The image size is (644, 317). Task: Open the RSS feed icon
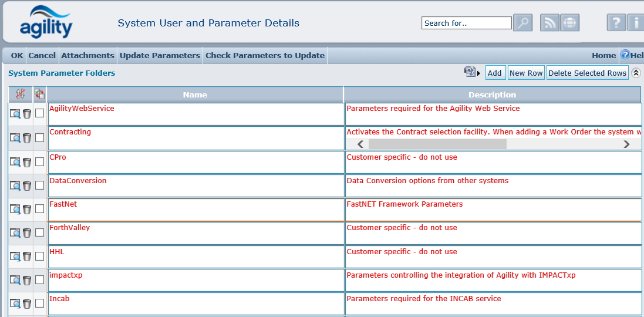point(549,23)
